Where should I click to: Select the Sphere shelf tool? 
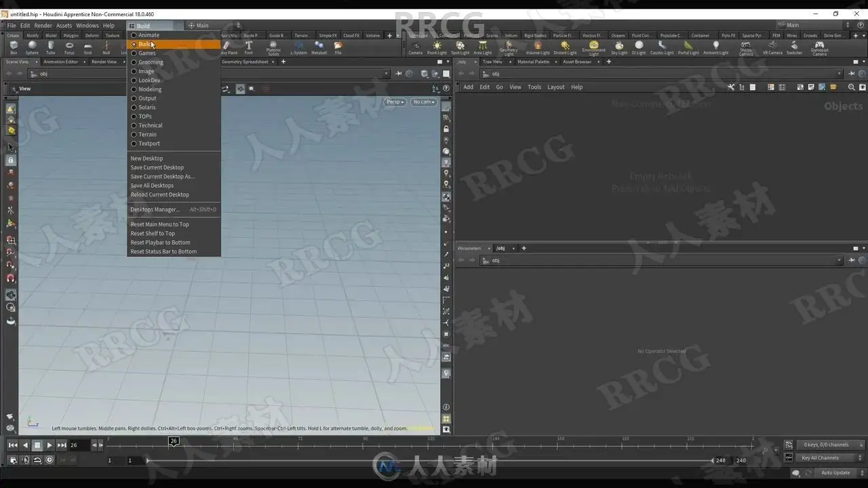32,47
